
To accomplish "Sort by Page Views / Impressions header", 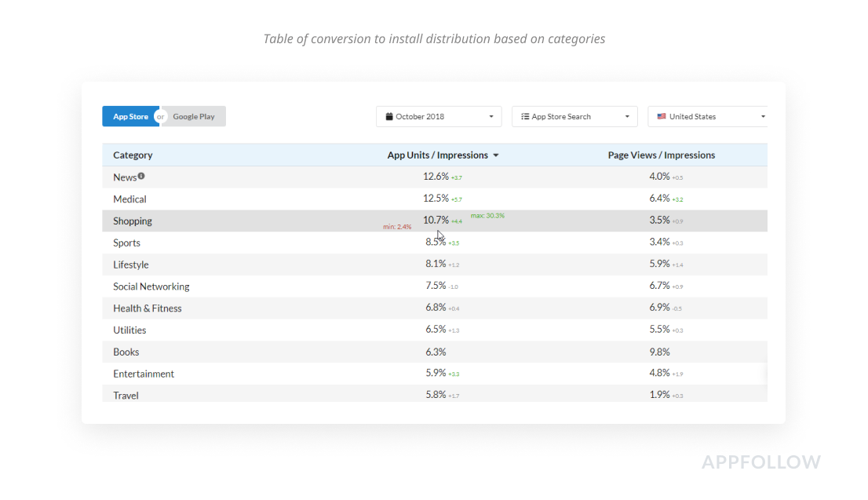I will [x=661, y=155].
